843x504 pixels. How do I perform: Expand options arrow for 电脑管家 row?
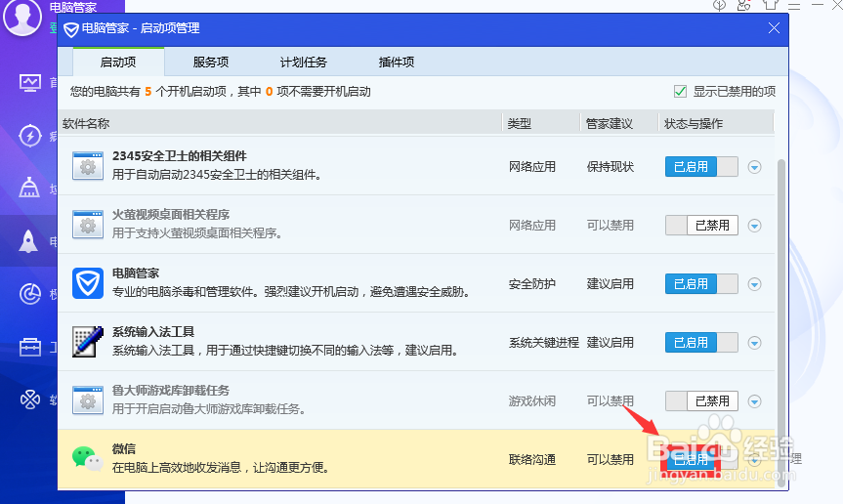pos(754,284)
